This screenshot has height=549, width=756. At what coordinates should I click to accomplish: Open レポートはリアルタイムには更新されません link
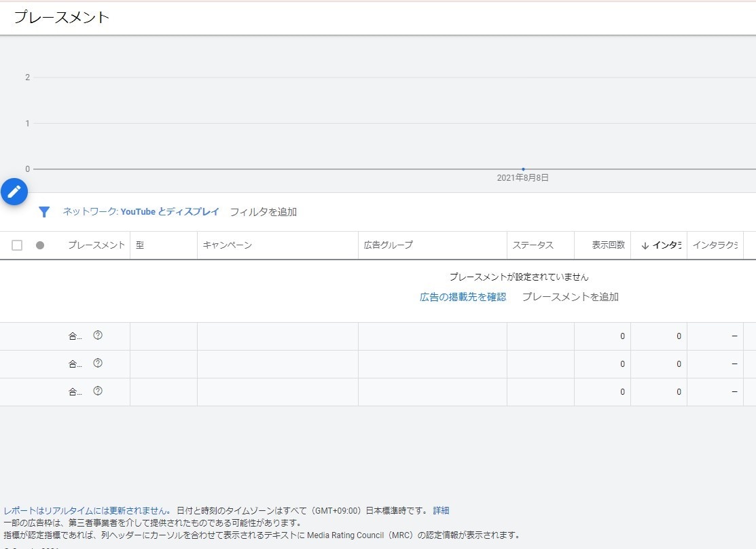coord(87,510)
